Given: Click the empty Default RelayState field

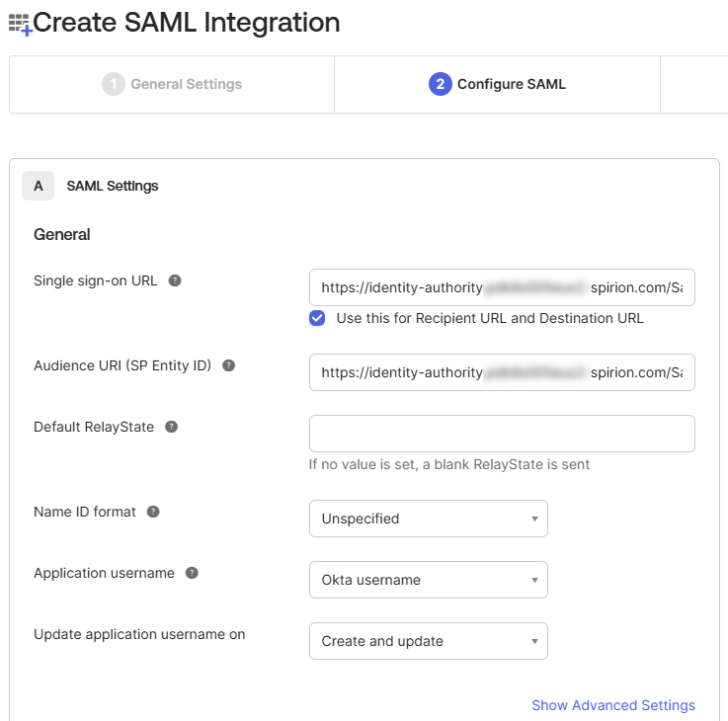Looking at the screenshot, I should [501, 434].
